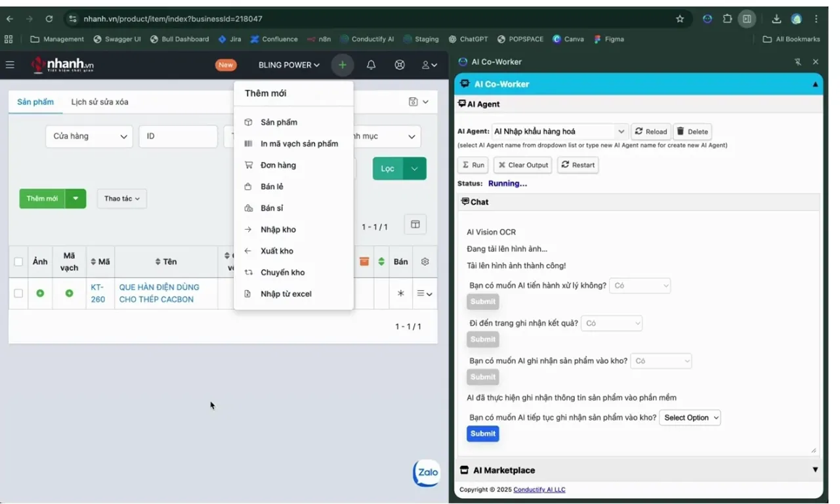Reload the browser page

(x=49, y=18)
